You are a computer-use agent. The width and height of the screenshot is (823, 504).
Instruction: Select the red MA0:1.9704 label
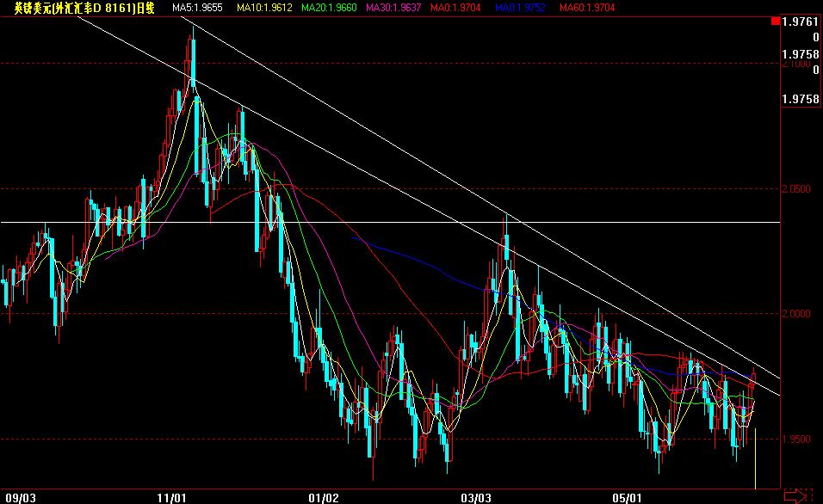pos(455,8)
